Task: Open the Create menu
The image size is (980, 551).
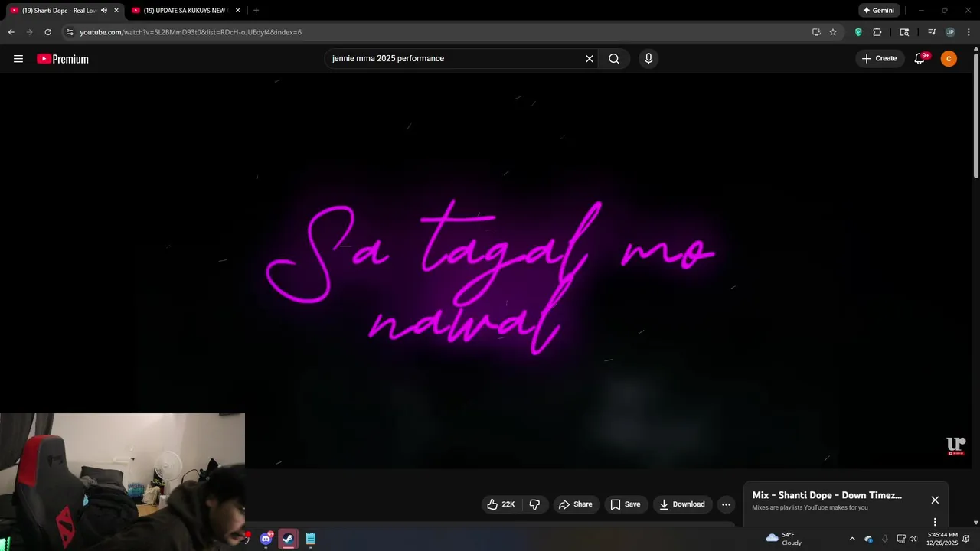Action: [879, 58]
